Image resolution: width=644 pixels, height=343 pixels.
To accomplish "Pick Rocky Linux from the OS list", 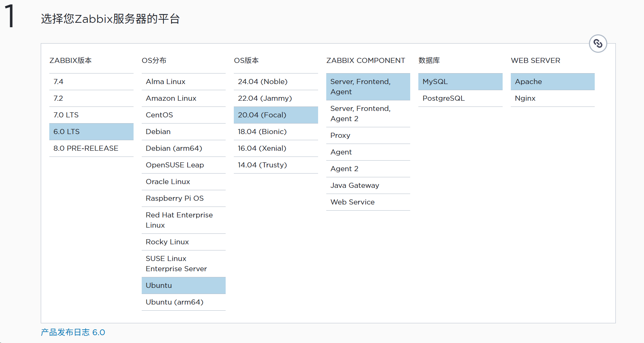I will click(x=184, y=242).
